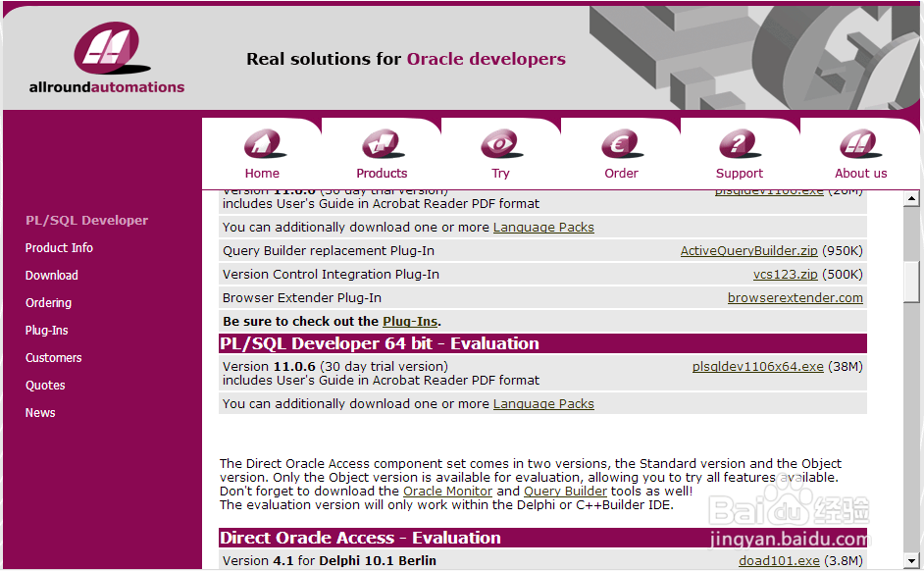Viewport: 924px width, 571px height.
Task: Select Ordering in the sidebar
Action: [48, 302]
